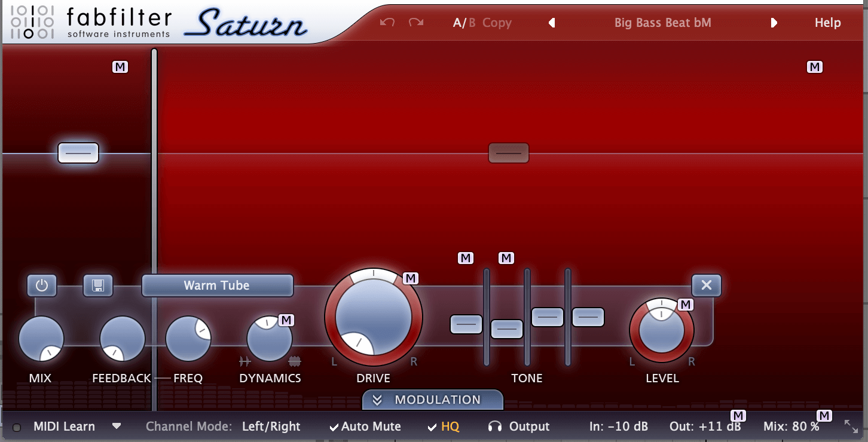Click the LEVEL knob
Image resolution: width=868 pixels, height=442 pixels.
662,330
